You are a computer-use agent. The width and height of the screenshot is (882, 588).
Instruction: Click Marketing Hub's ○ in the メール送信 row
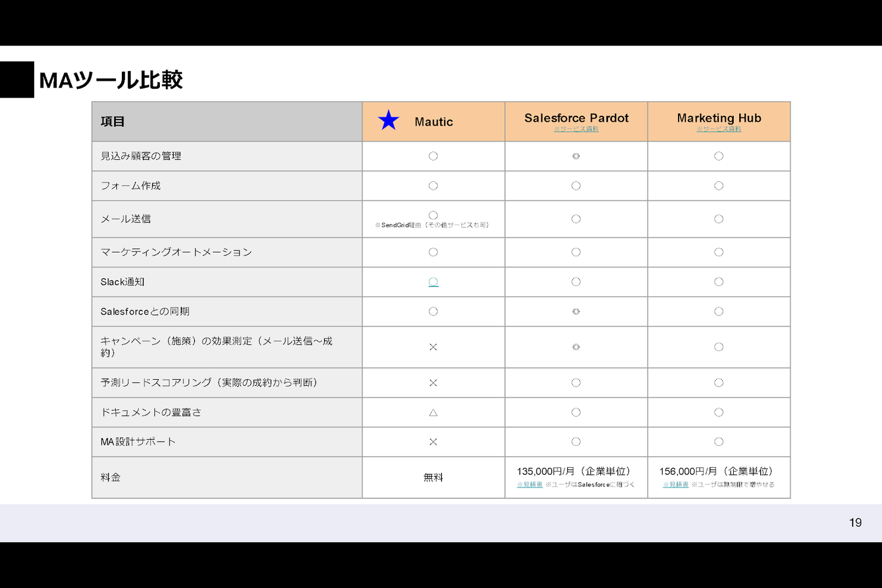[x=718, y=219]
